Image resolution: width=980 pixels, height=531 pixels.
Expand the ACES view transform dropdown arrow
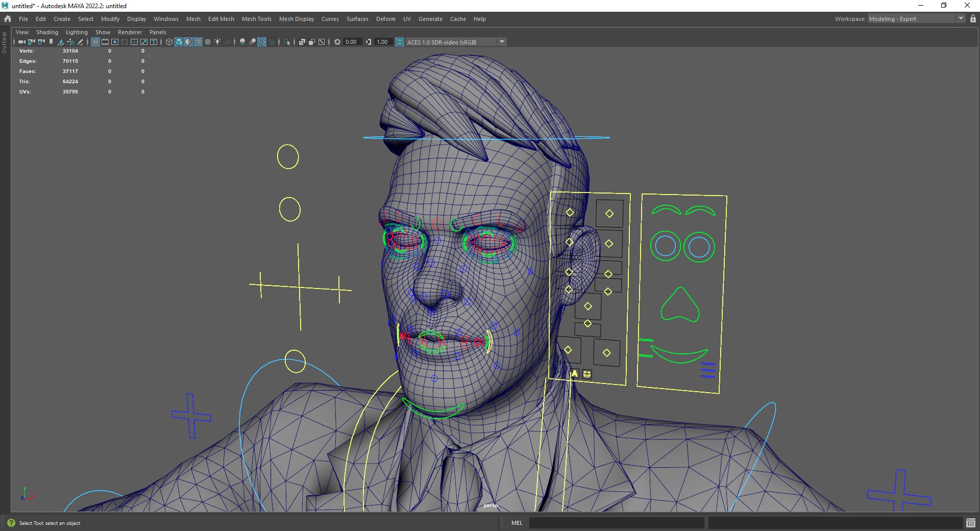502,42
